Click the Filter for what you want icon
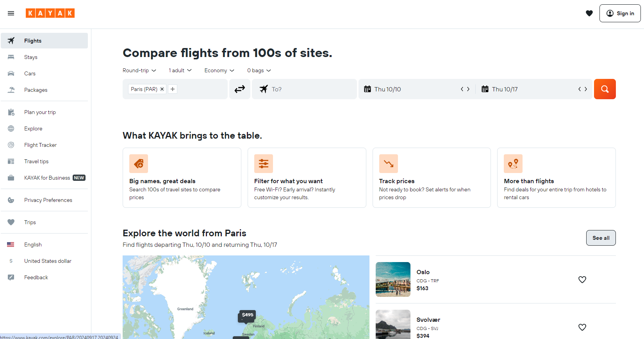Viewport: 644px width, 339px height. click(x=264, y=164)
